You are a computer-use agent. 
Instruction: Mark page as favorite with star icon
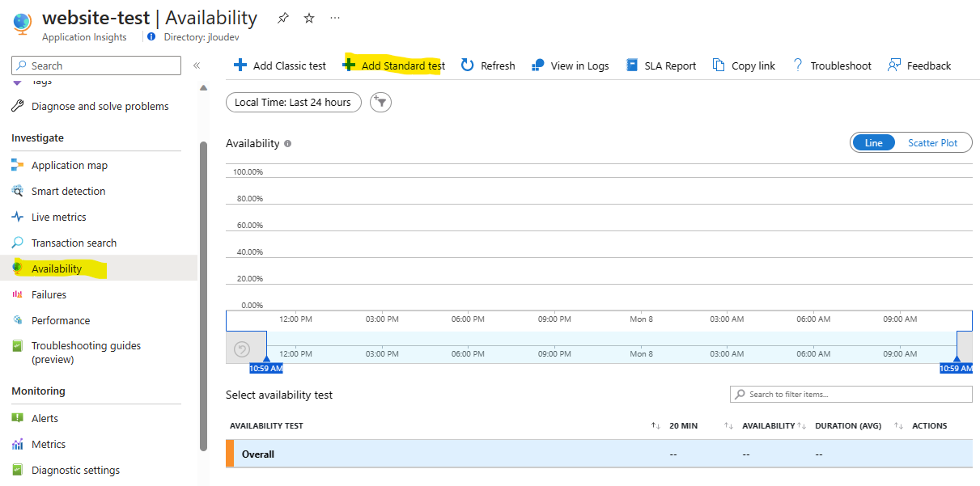click(x=309, y=18)
